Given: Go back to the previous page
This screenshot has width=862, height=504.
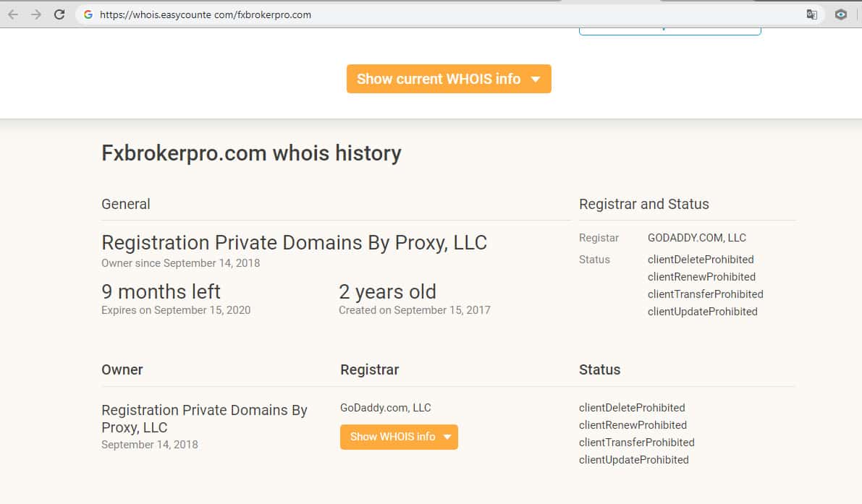Looking at the screenshot, I should click(x=13, y=14).
